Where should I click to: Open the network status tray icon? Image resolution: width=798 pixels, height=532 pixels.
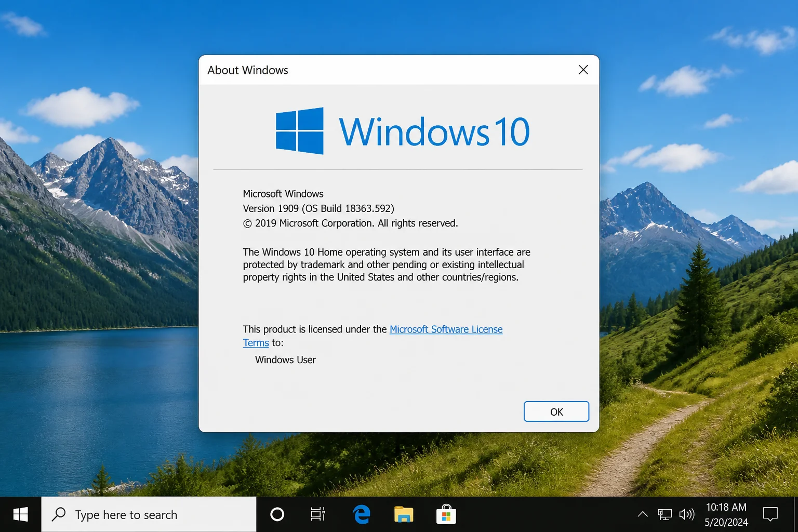pos(664,514)
